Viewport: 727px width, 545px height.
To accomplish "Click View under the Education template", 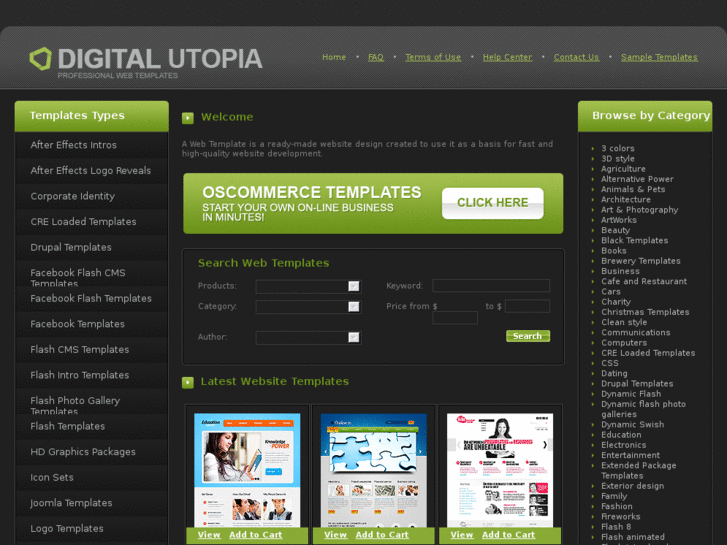I will pyautogui.click(x=209, y=535).
